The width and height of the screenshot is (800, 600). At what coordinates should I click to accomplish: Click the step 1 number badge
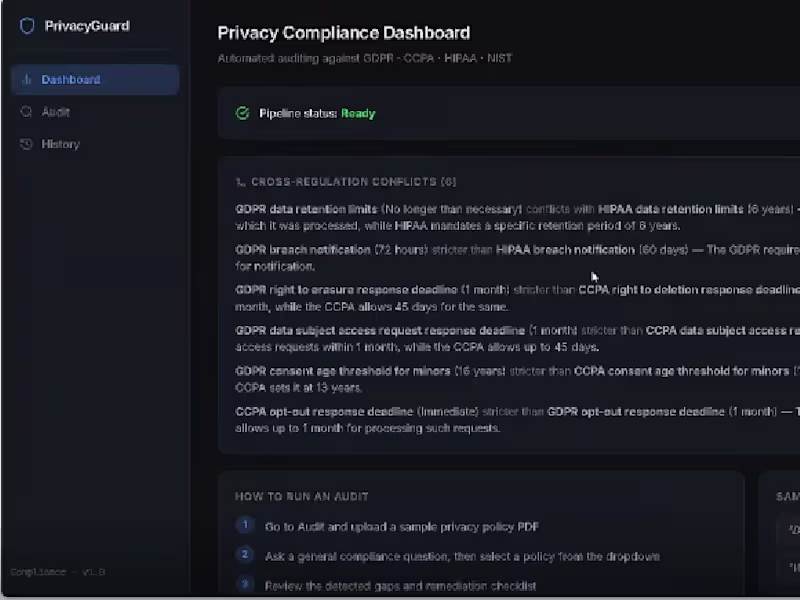tap(245, 524)
